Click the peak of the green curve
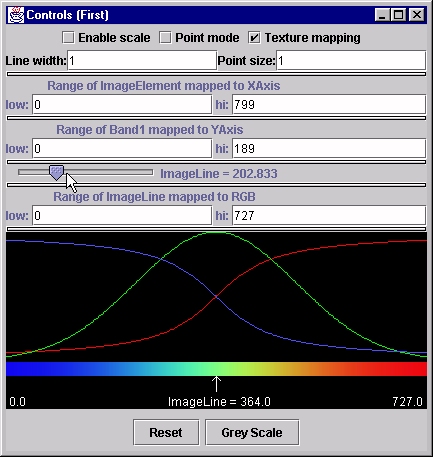The height and width of the screenshot is (457, 433). (x=216, y=233)
